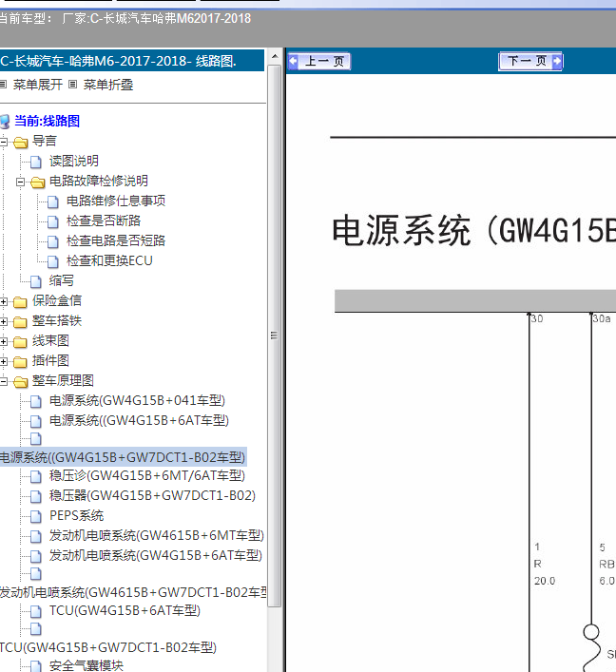
Task: Select 电源系统(GW4G15B+041车型) diagram
Action: (x=137, y=400)
